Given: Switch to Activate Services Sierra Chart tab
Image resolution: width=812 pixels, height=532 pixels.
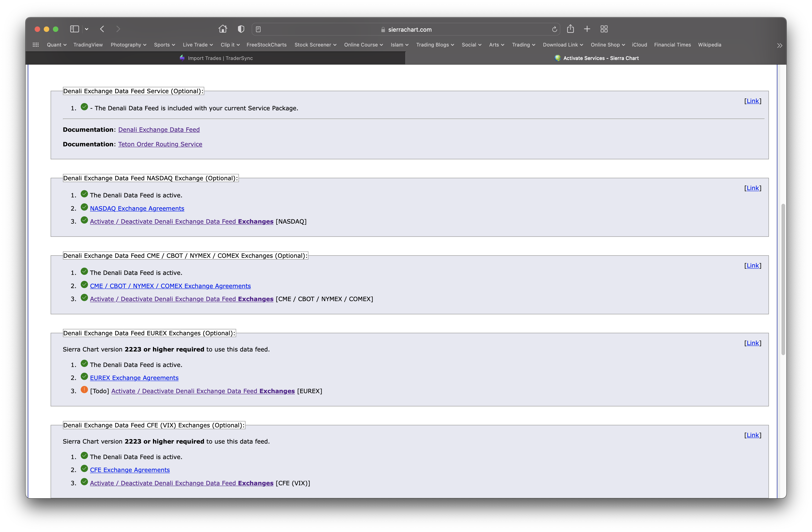Looking at the screenshot, I should pyautogui.click(x=596, y=58).
